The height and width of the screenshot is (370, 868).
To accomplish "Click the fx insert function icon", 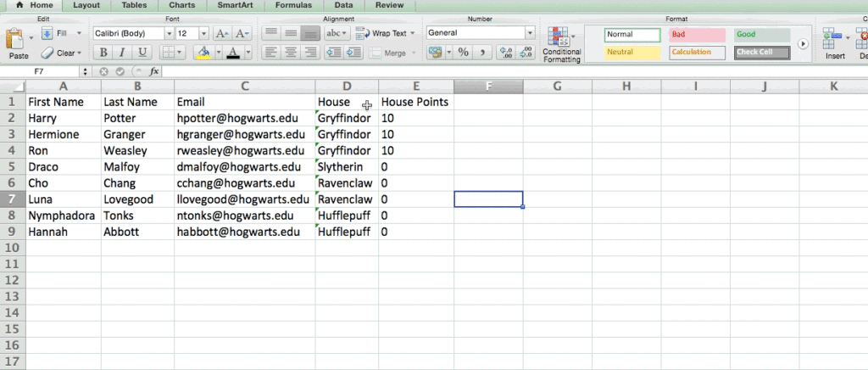I will (154, 72).
